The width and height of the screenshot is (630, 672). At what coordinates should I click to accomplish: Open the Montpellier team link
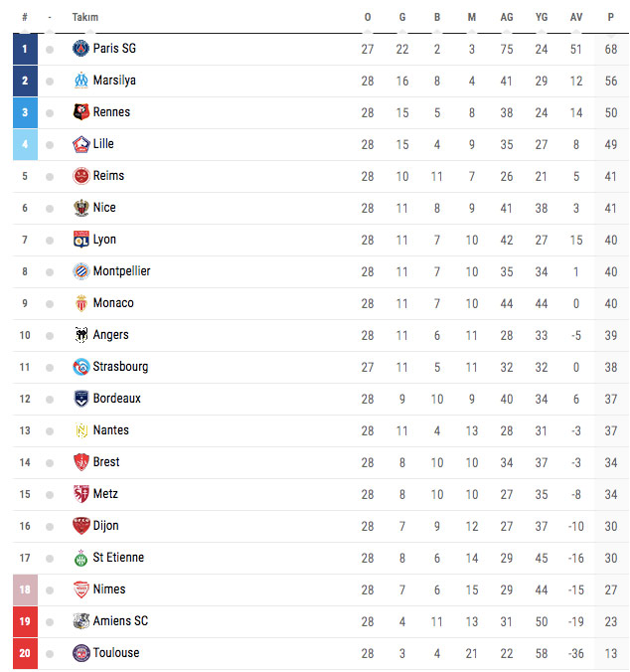click(x=121, y=271)
